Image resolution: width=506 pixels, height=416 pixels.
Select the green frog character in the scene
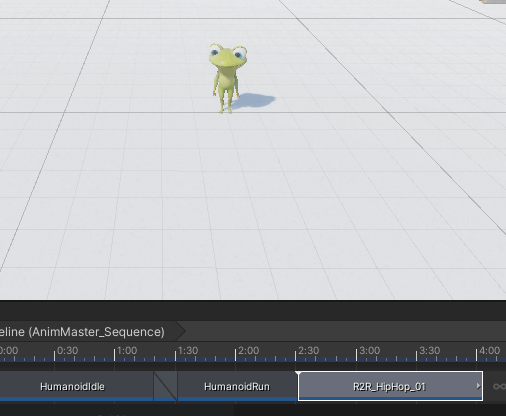click(228, 78)
